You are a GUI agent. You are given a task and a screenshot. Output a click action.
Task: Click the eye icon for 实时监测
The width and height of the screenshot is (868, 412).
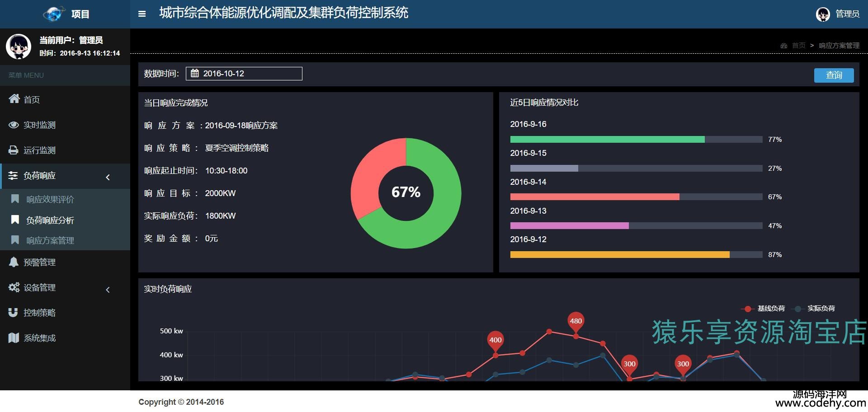tap(14, 125)
